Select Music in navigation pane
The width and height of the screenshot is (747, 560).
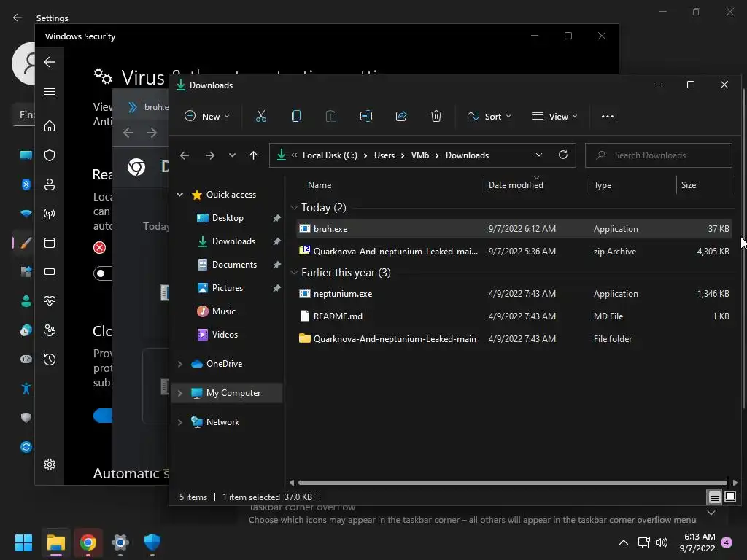coord(223,311)
